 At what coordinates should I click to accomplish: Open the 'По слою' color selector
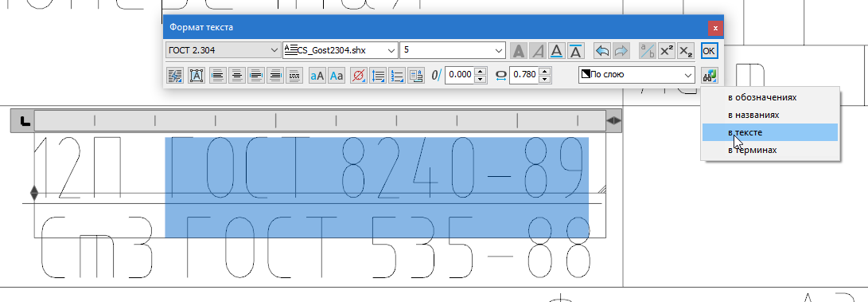pos(636,74)
